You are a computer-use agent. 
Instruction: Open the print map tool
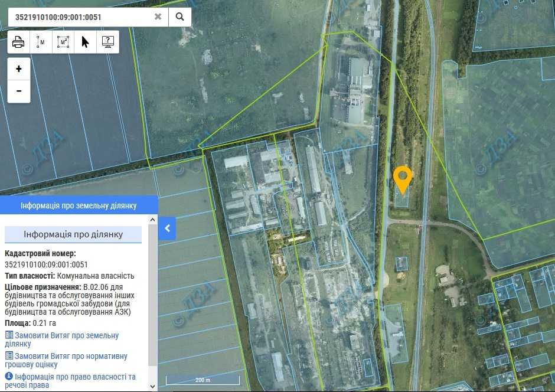(18, 42)
